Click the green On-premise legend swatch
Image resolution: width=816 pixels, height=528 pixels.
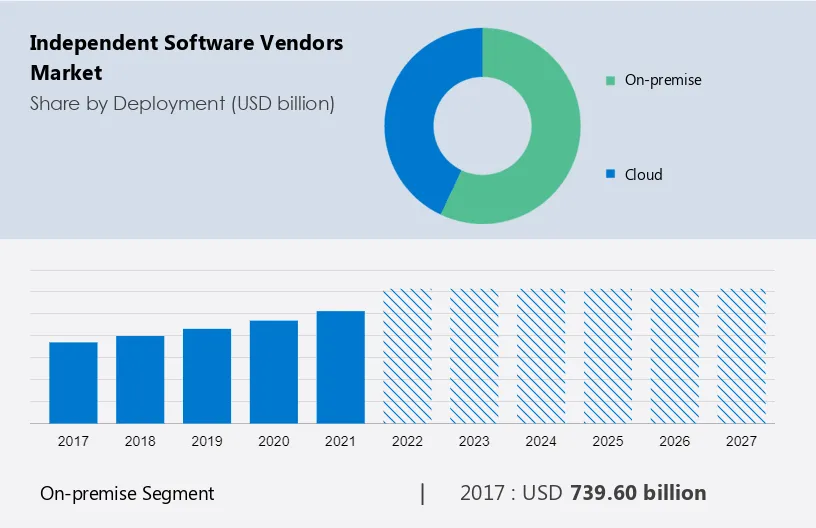610,80
